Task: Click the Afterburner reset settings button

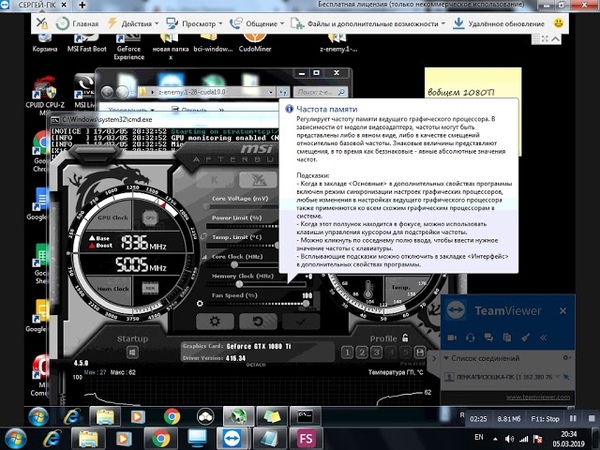Action: (x=258, y=321)
